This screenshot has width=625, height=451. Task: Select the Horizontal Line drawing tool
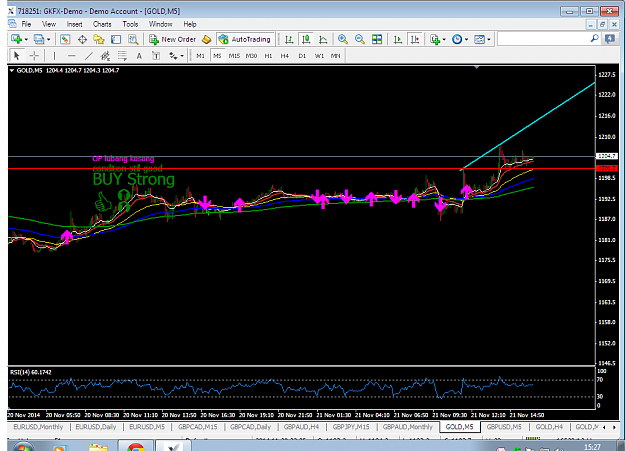pos(72,55)
